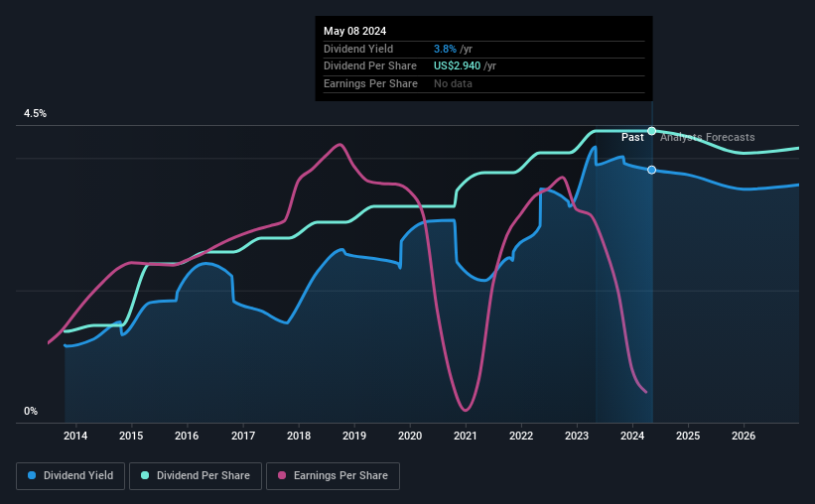The height and width of the screenshot is (504, 815).
Task: Click the tooltip value '3.8%'
Action: coord(445,49)
